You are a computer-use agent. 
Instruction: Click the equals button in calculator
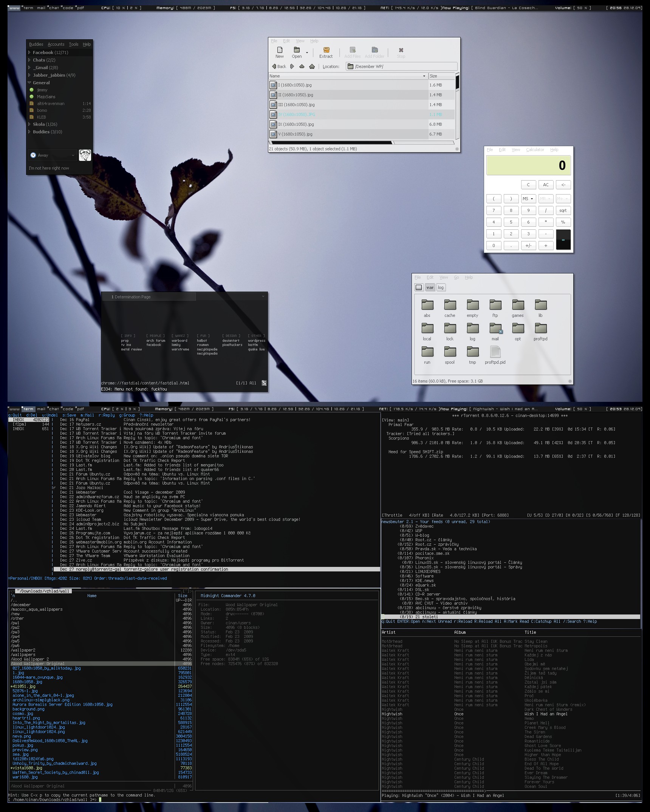[563, 239]
